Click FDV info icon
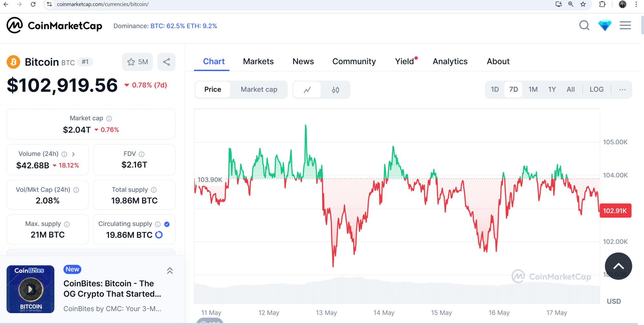The width and height of the screenshot is (644, 325). (x=142, y=154)
